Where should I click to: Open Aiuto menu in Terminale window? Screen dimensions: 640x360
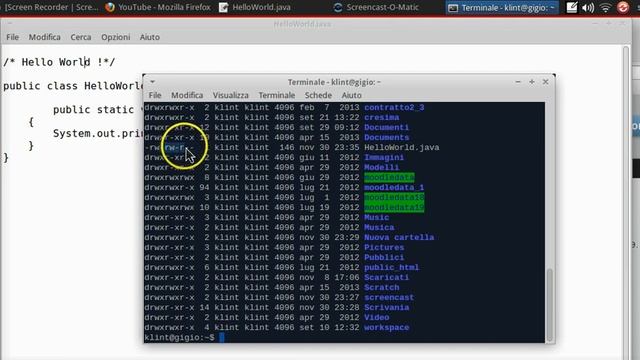click(x=351, y=95)
